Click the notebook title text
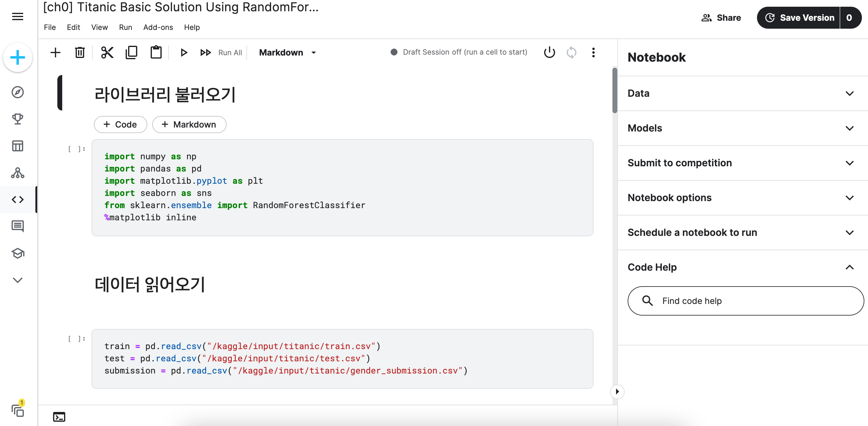The width and height of the screenshot is (868, 426). tap(181, 7)
